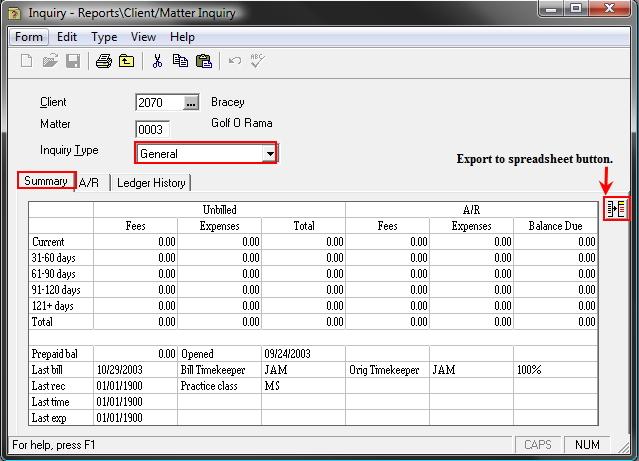Click the Paste clipboard icon
Screen dimensions: 639x461
(x=203, y=61)
